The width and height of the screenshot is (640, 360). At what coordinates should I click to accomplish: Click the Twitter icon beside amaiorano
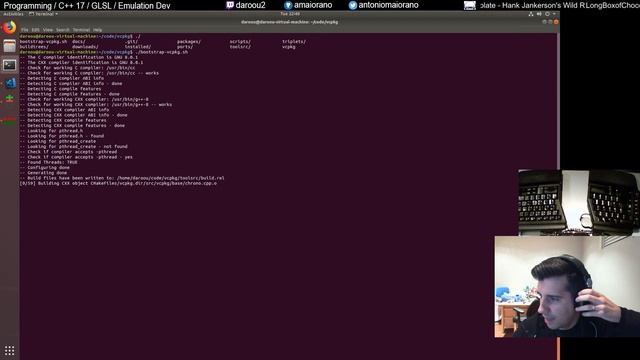tap(288, 5)
